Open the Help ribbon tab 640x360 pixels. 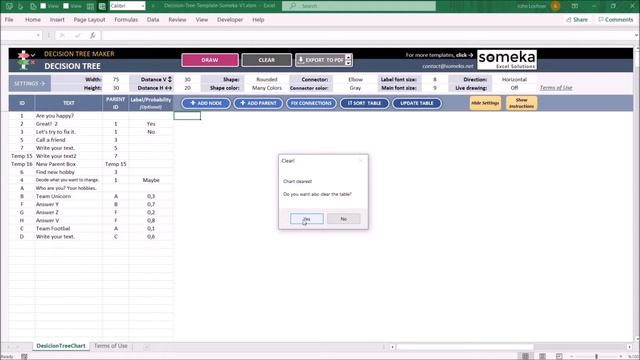click(258, 20)
